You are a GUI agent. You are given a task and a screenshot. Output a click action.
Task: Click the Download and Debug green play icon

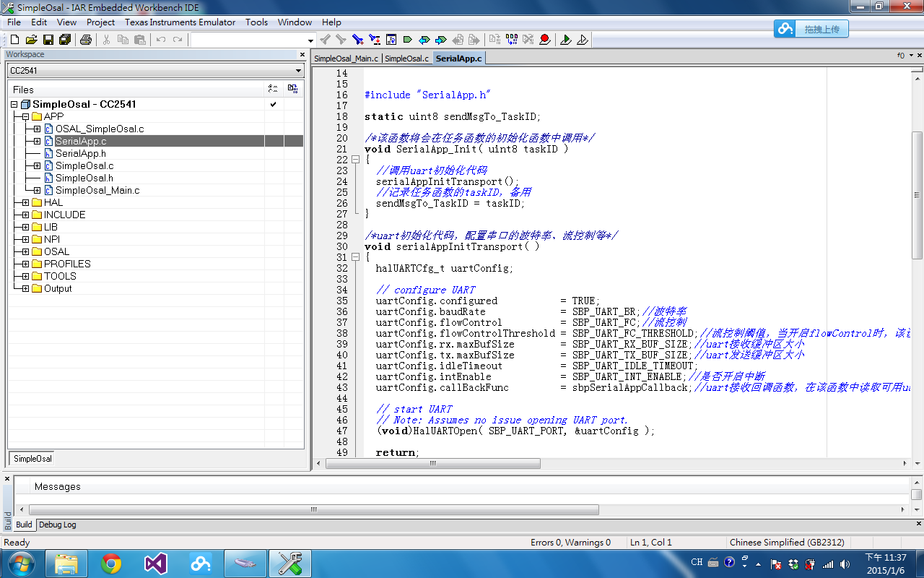tap(566, 40)
